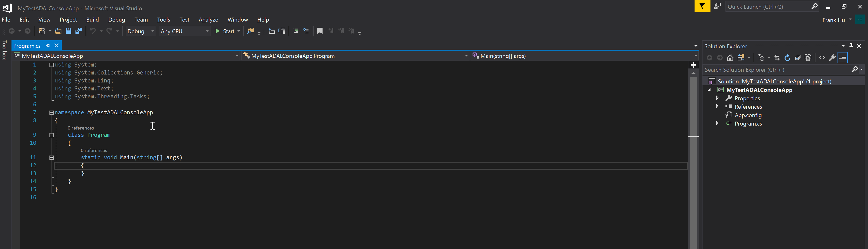Click the Home icon in Solution Explorer
This screenshot has height=249, width=868.
(x=730, y=58)
